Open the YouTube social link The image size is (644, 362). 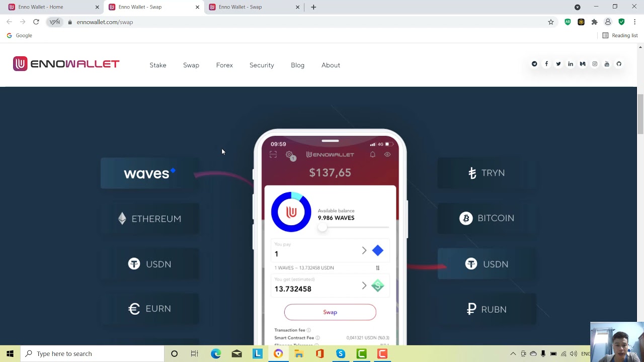point(607,64)
